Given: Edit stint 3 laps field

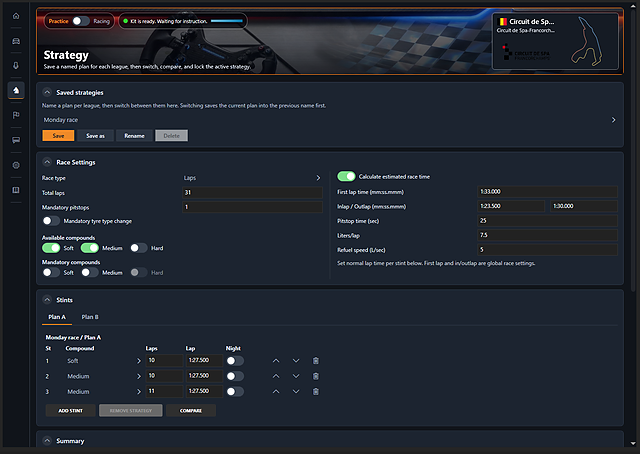Looking at the screenshot, I should 164,391.
